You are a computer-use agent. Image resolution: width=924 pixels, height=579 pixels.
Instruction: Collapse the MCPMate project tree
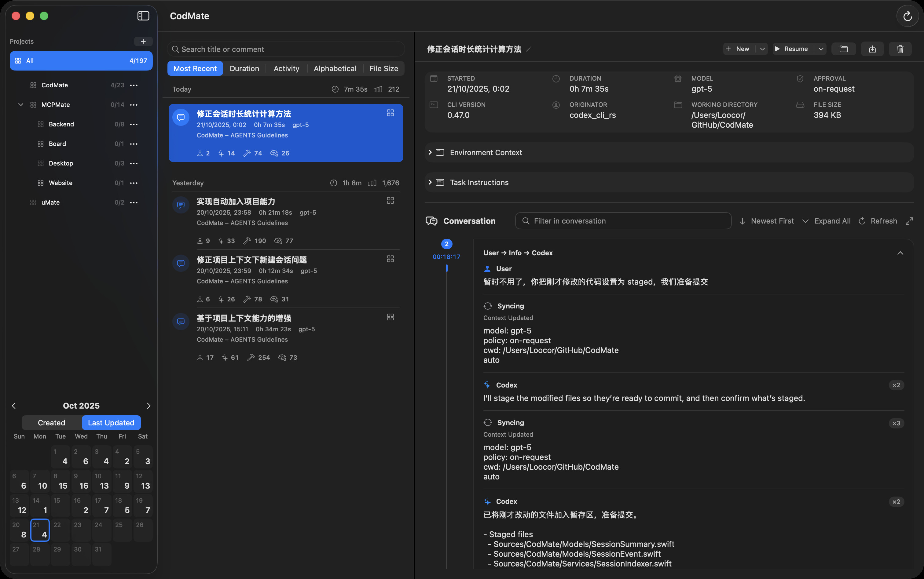coord(21,104)
